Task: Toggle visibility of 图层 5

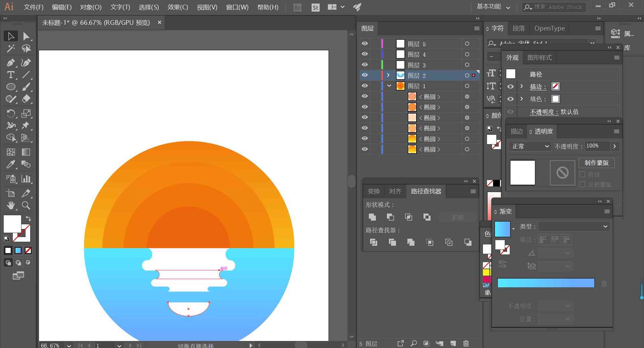Action: tap(365, 44)
